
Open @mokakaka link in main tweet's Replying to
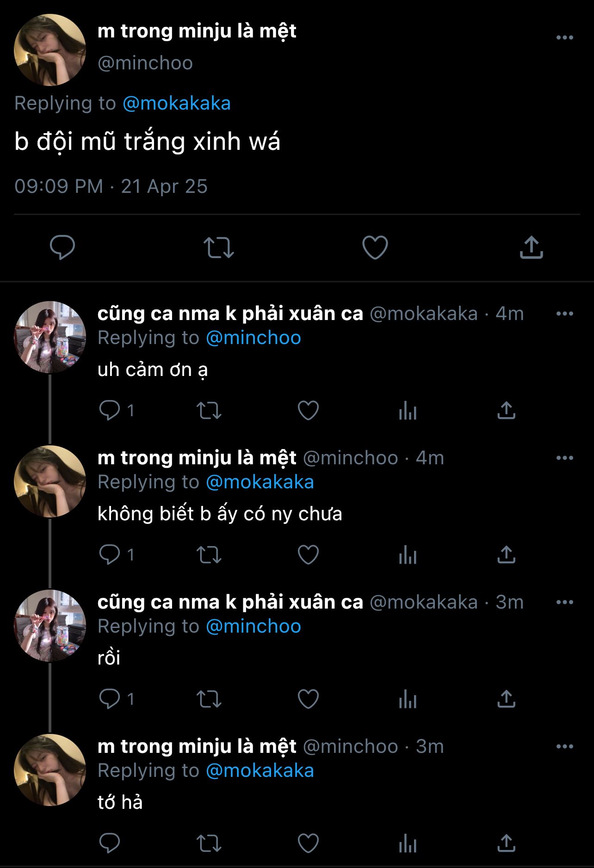tap(177, 103)
